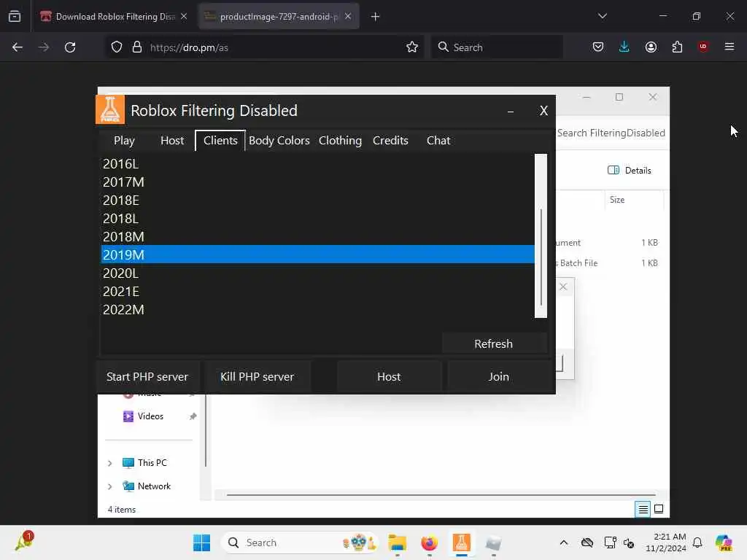747x560 pixels.
Task: Open Firefox from the taskbar
Action: (x=429, y=542)
